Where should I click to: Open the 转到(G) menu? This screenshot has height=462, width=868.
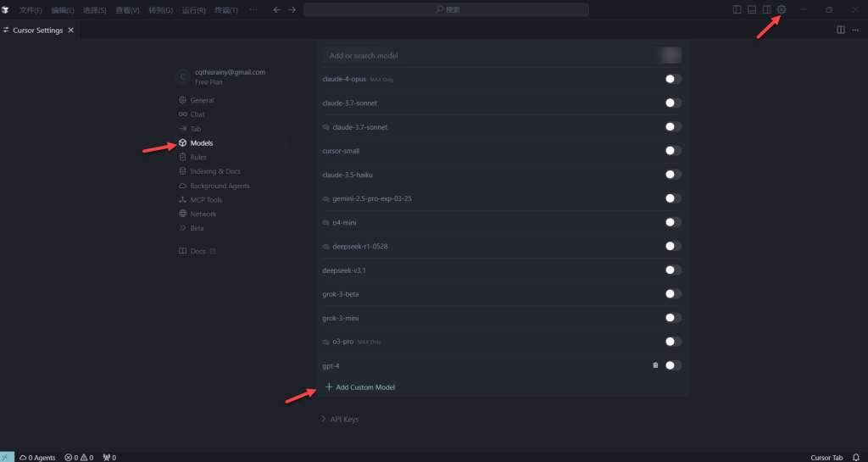(160, 10)
